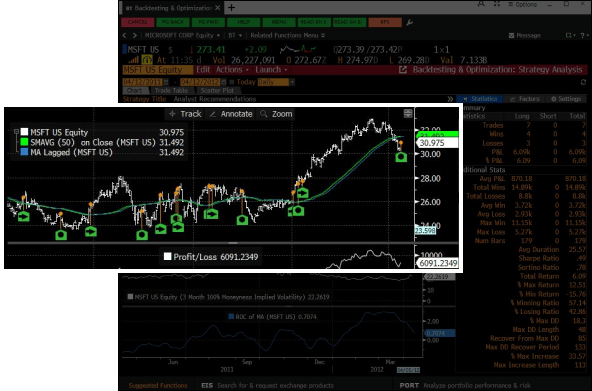This screenshot has width=592, height=391.
Task: Select the Settings panel tab
Action: tap(566, 99)
